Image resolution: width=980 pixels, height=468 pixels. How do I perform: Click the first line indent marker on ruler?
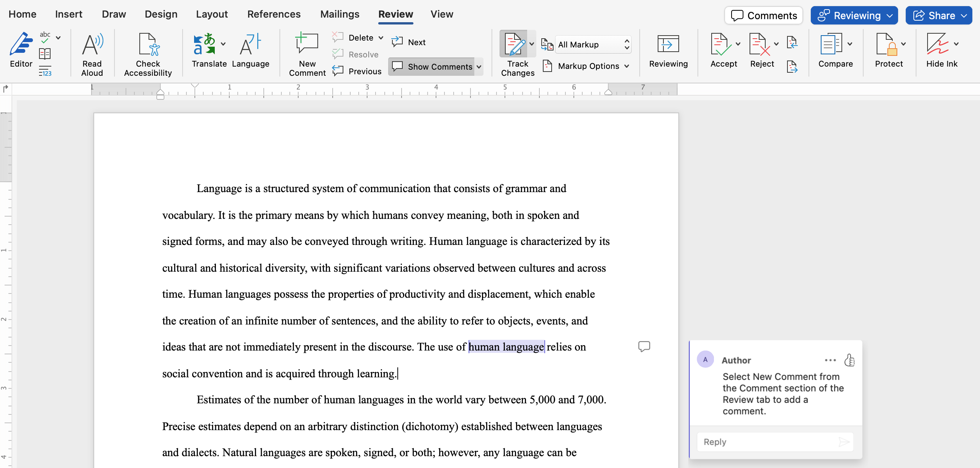click(195, 85)
